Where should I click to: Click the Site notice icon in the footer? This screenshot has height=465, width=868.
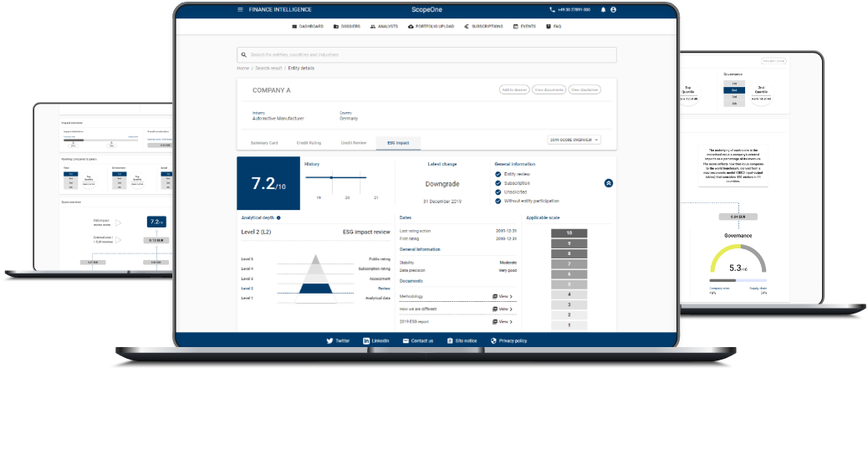[450, 341]
